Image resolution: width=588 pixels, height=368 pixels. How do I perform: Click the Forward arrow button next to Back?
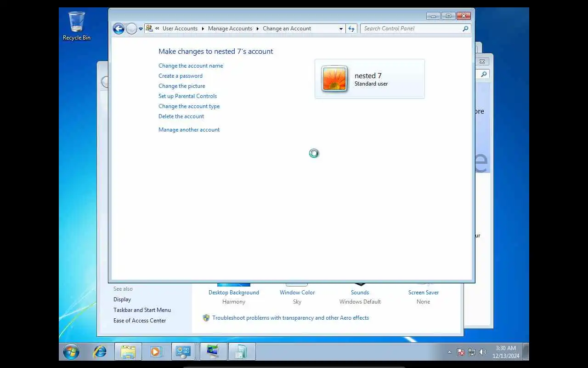point(131,29)
